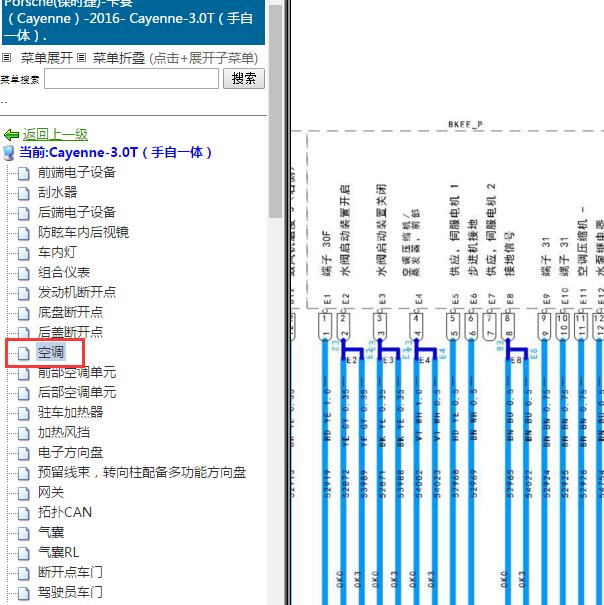604x605 pixels.
Task: Click page icon next to 预留线束
Action: tap(24, 473)
